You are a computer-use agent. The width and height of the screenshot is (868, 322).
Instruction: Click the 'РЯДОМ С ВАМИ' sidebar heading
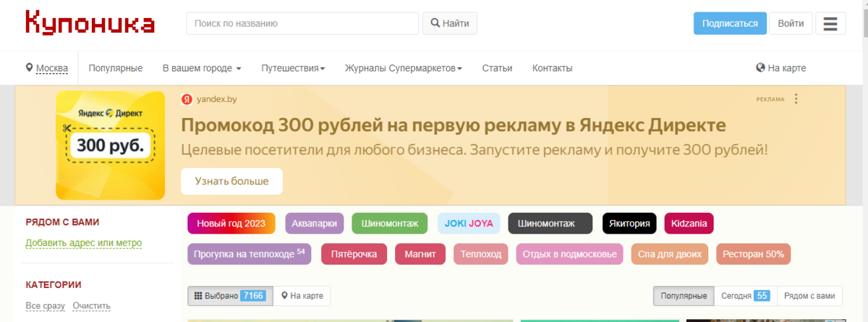click(62, 222)
